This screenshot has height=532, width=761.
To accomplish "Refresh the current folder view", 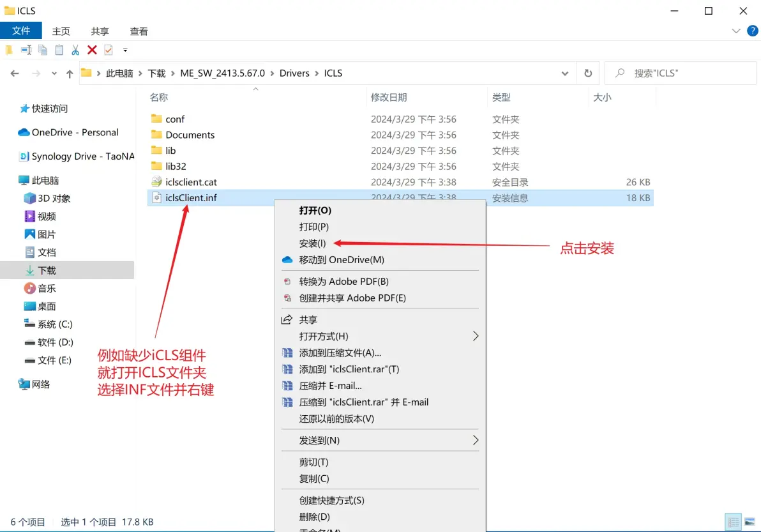I will pos(588,73).
